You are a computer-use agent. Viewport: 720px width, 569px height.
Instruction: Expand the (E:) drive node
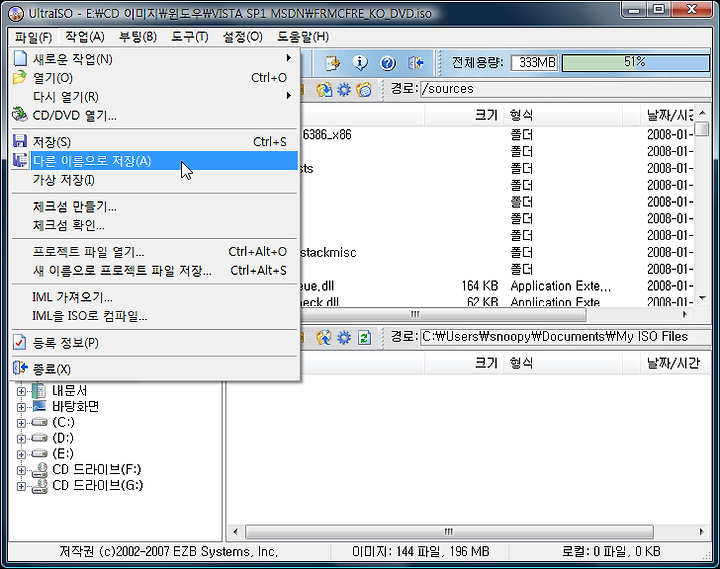21,454
